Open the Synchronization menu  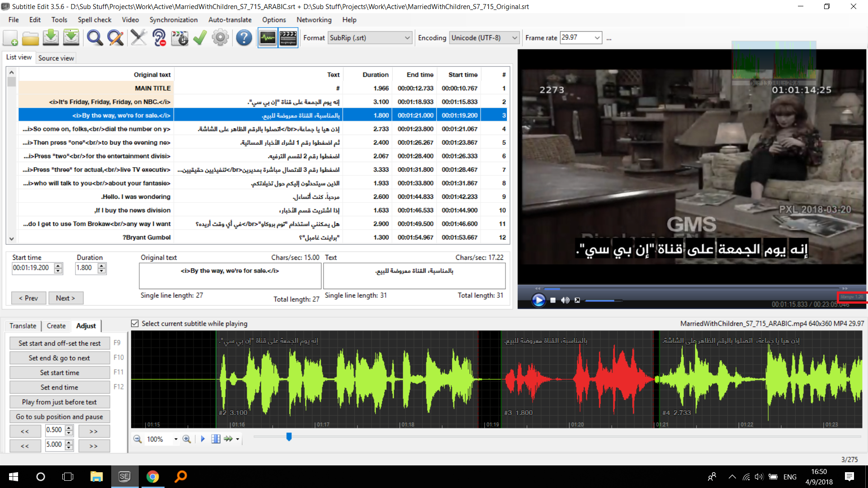pyautogui.click(x=174, y=20)
